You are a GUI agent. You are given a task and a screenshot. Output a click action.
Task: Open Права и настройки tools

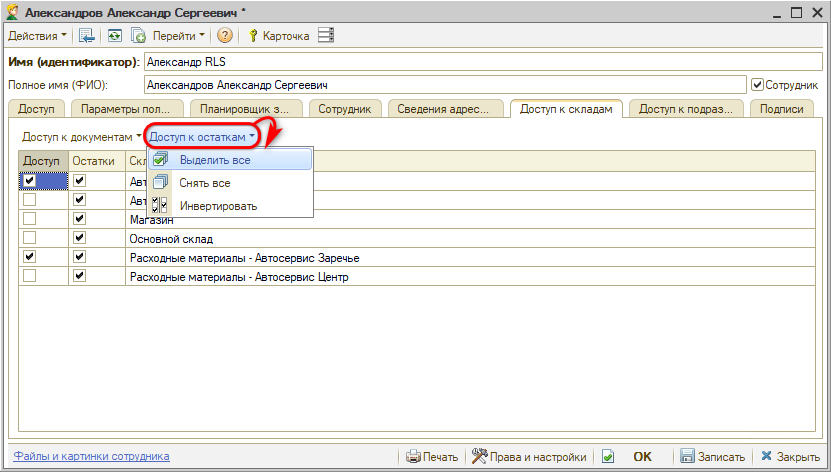pyautogui.click(x=530, y=456)
